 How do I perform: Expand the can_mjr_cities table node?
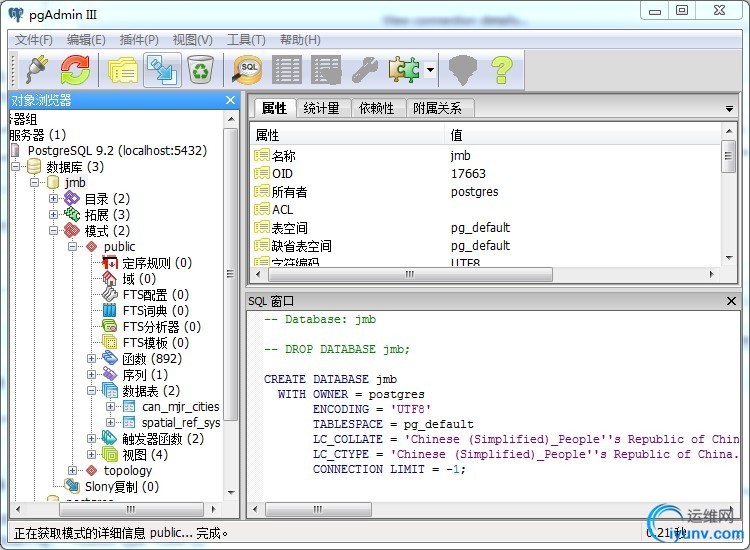[110, 407]
